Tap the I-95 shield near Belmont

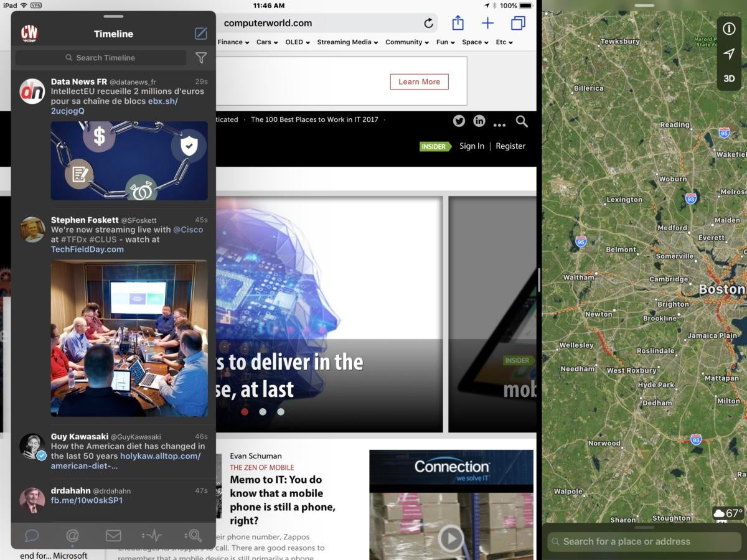(x=581, y=242)
